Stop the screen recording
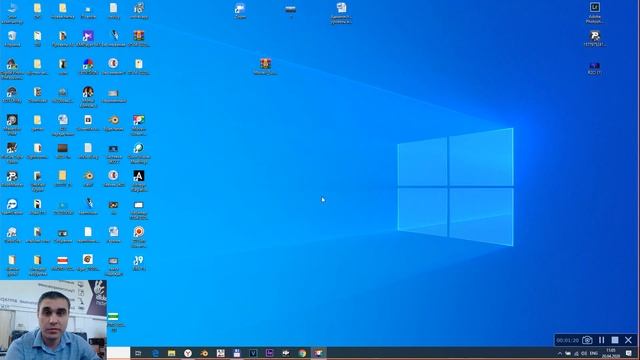The width and height of the screenshot is (640, 360). click(x=615, y=340)
